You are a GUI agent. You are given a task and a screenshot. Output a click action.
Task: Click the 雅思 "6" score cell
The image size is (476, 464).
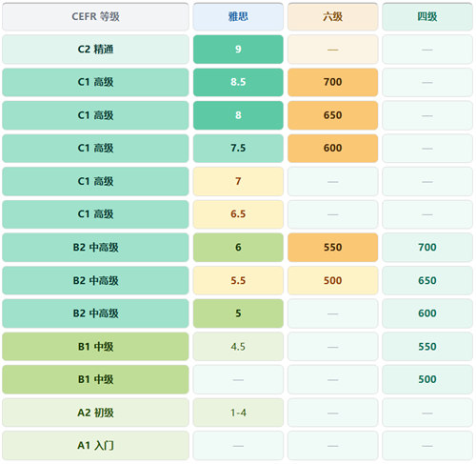tap(238, 248)
